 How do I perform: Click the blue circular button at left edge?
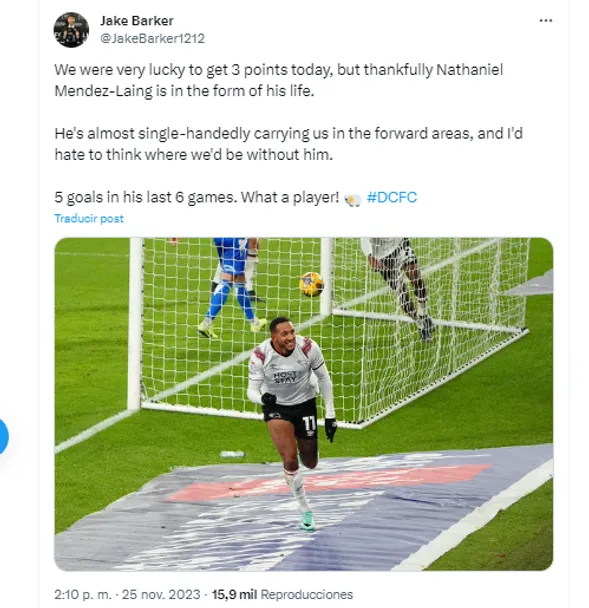pos(2,436)
